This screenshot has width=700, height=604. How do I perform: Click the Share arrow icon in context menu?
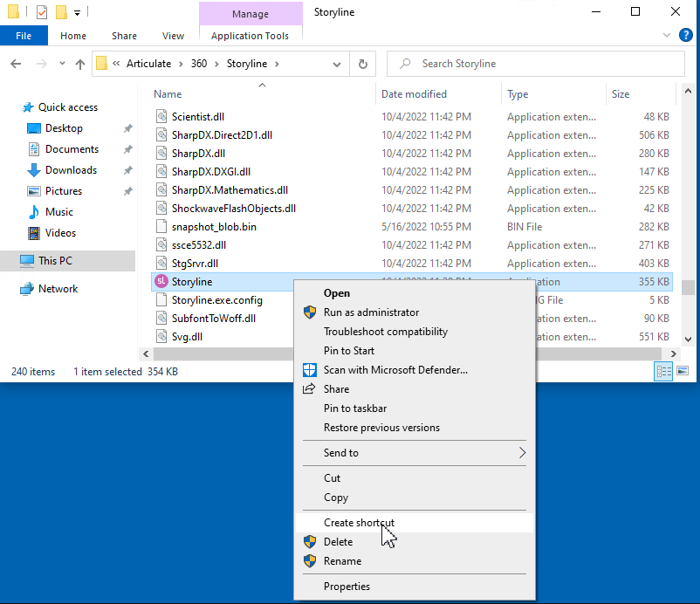click(x=309, y=388)
